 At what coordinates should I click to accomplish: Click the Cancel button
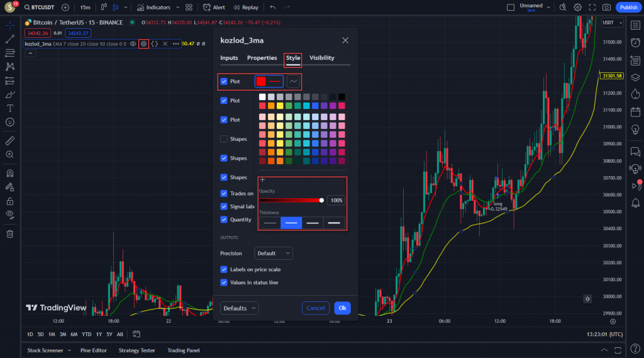(x=316, y=308)
